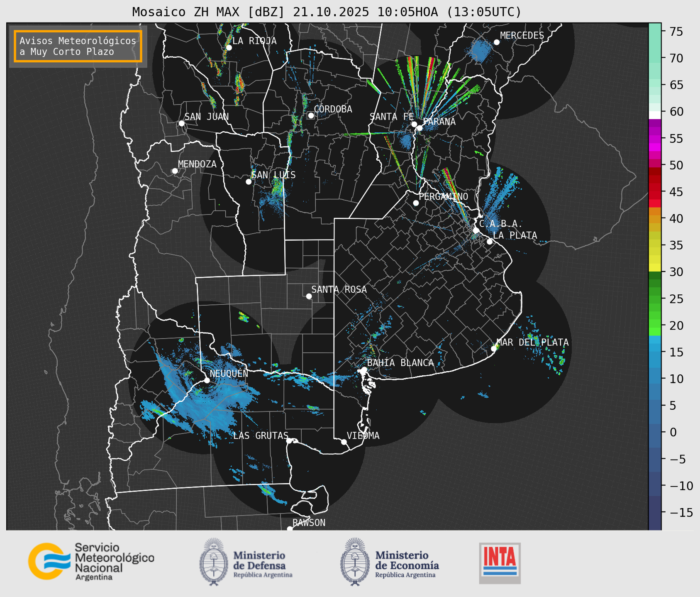
Task: Click the INTA logo
Action: 500,563
